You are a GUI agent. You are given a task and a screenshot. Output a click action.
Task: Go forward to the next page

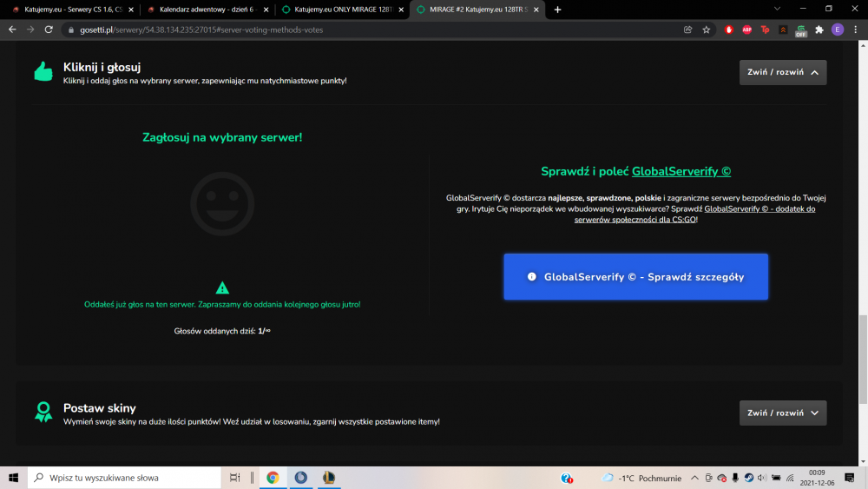coord(30,30)
